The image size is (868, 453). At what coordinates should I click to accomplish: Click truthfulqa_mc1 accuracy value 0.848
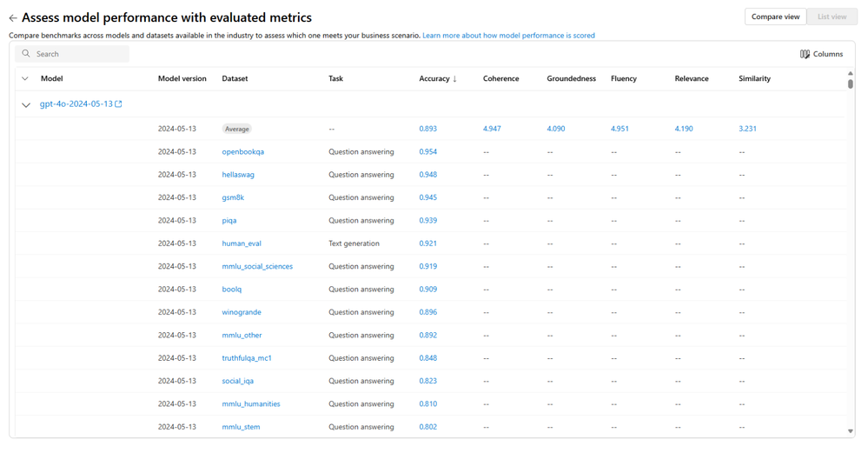(427, 358)
